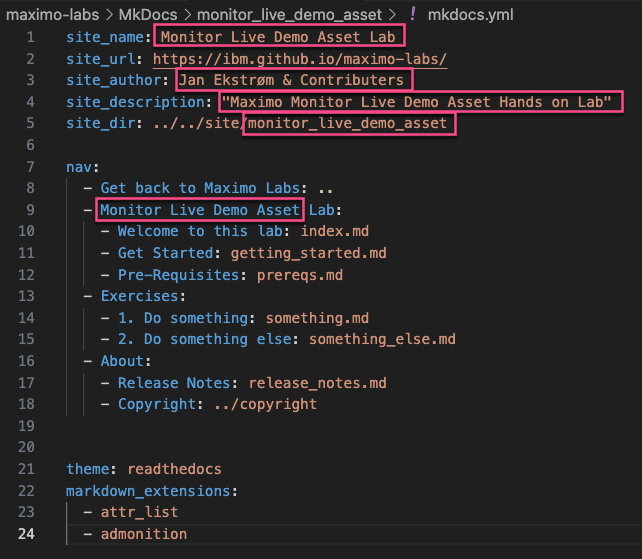Click the nav key on line 7

(x=79, y=167)
